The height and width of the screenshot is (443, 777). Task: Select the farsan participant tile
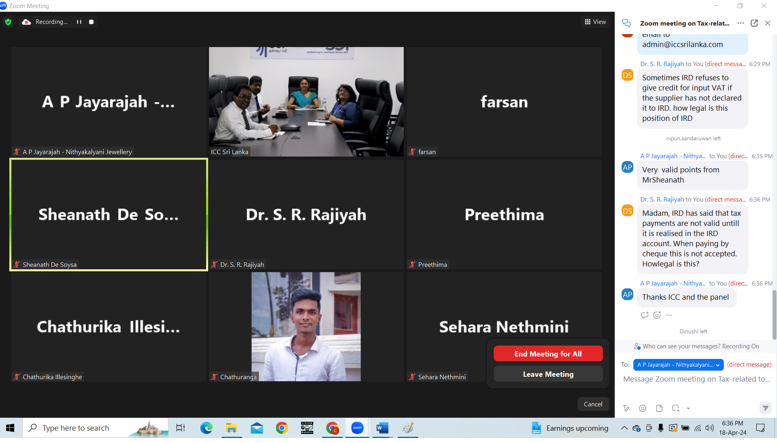coord(504,102)
